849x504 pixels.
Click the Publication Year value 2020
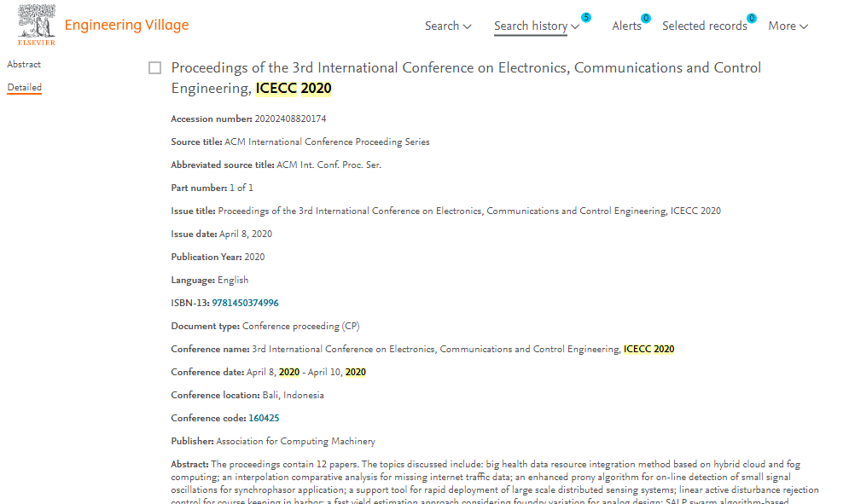point(254,258)
